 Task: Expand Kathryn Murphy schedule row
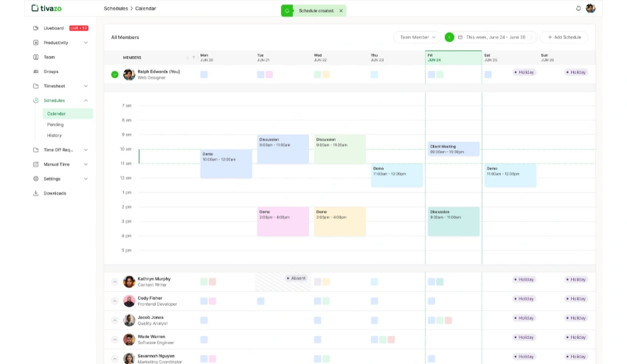[x=115, y=281]
